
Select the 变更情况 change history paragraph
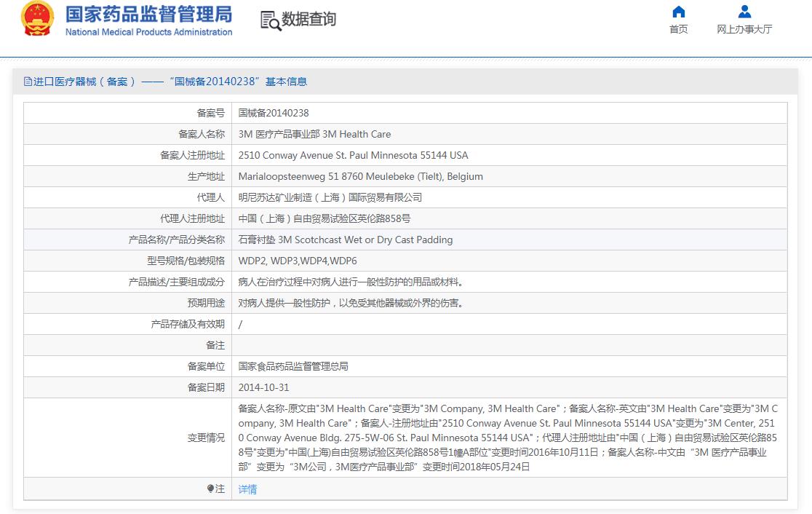508,438
